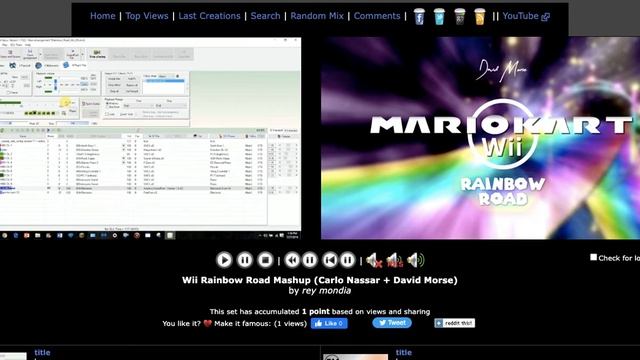Click the speaker icon with the red X
The image size is (640, 360).
click(374, 260)
